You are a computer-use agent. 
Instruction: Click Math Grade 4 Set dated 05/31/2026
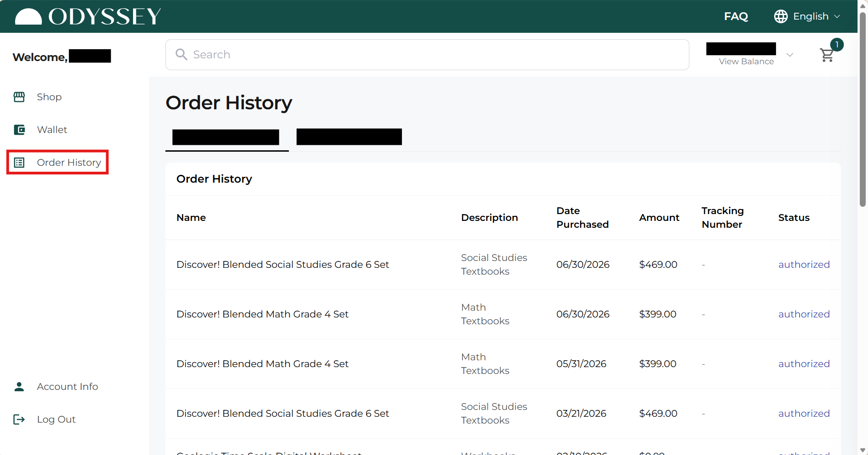tap(262, 364)
